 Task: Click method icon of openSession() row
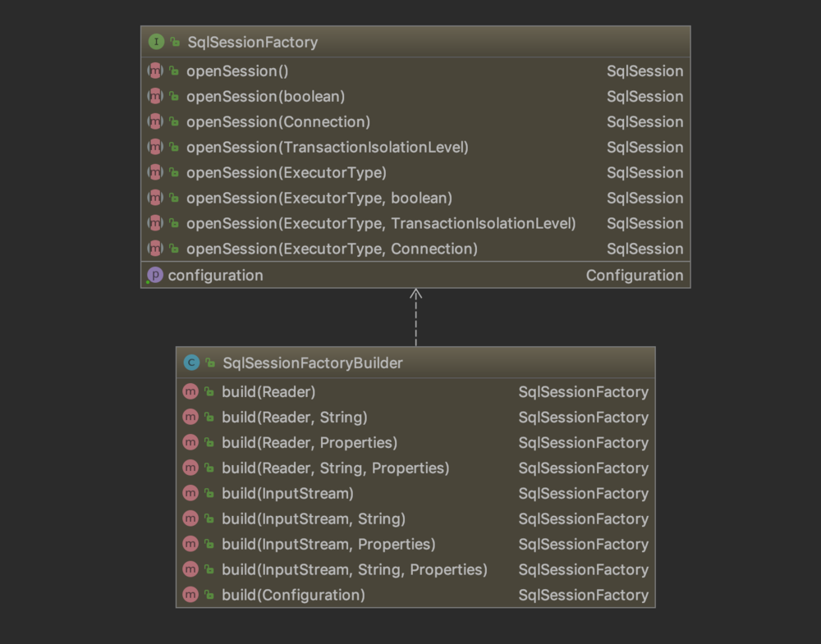pyautogui.click(x=155, y=71)
